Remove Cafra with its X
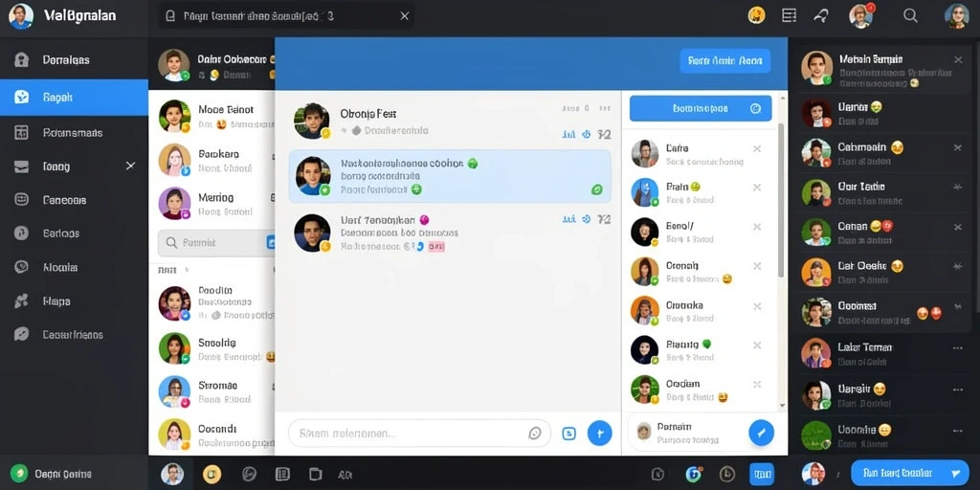Screen dimensions: 980x490 pos(757,148)
